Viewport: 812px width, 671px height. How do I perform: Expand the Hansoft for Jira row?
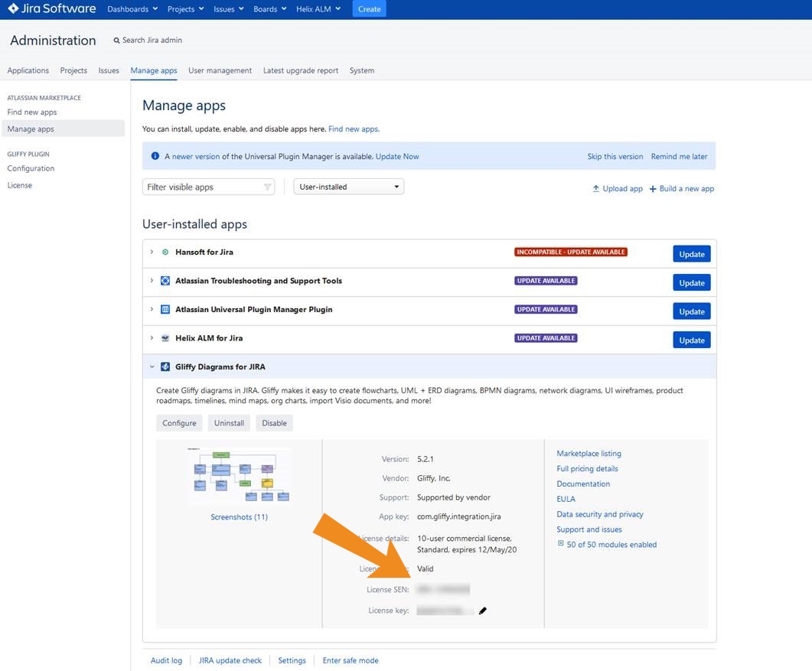(x=152, y=252)
